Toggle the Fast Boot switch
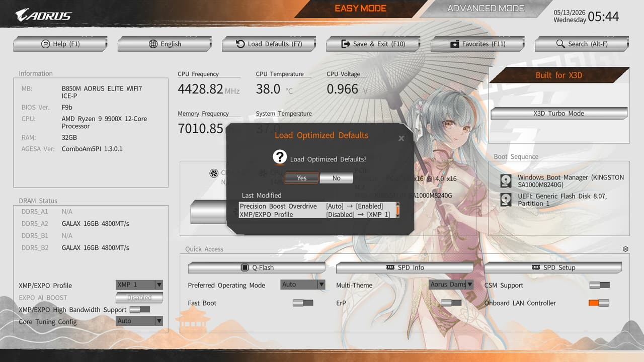Screen dimensions: 644x362 (303, 303)
